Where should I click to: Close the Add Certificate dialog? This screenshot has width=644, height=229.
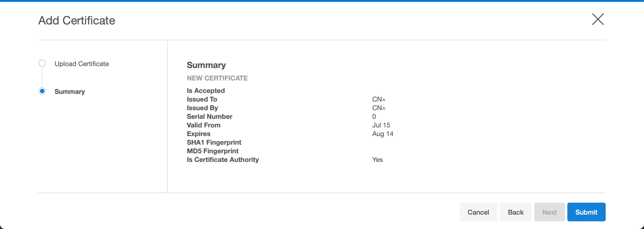pos(598,19)
